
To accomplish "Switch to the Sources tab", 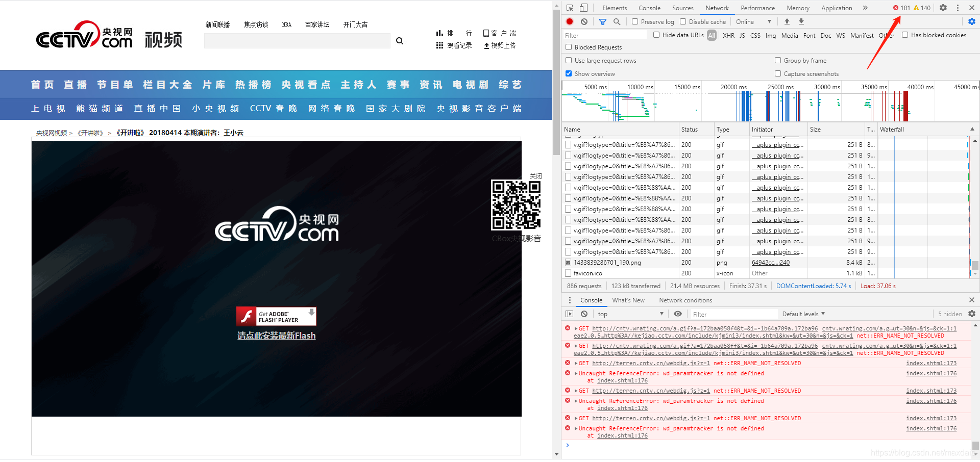I will click(x=683, y=8).
